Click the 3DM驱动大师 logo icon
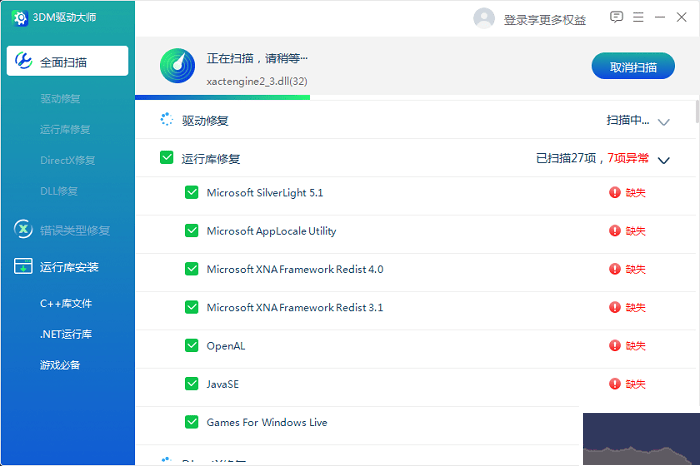The height and width of the screenshot is (466, 700). [x=20, y=18]
